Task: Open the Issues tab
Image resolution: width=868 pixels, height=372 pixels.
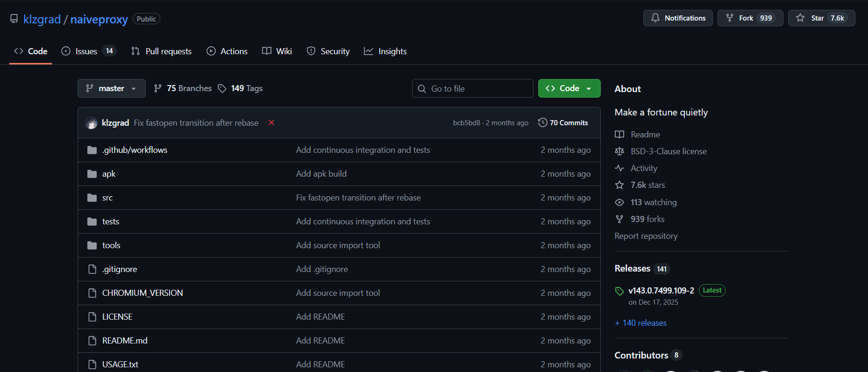Action: [x=89, y=51]
